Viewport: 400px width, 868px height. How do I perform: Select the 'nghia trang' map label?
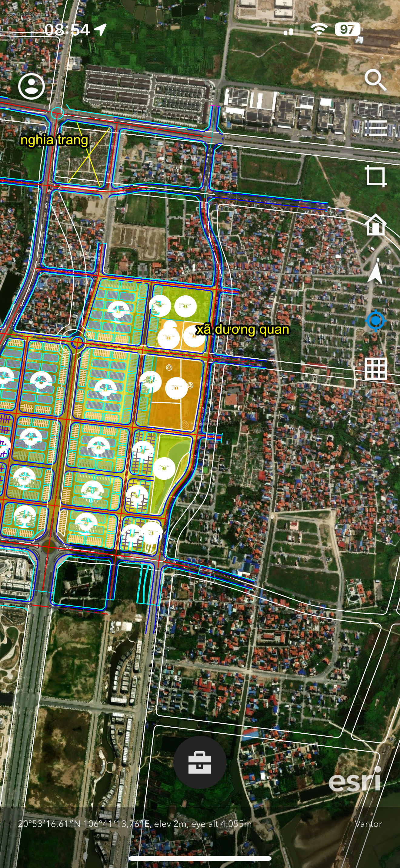coord(54,140)
